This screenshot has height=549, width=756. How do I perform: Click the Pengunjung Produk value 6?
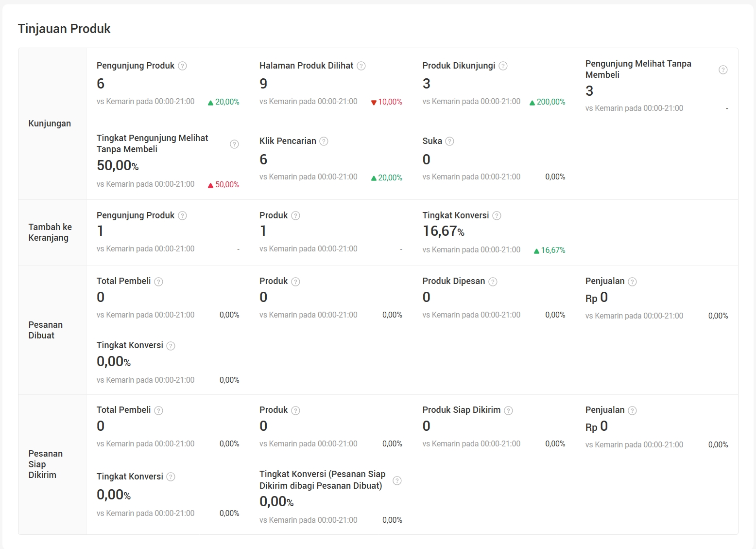[101, 84]
